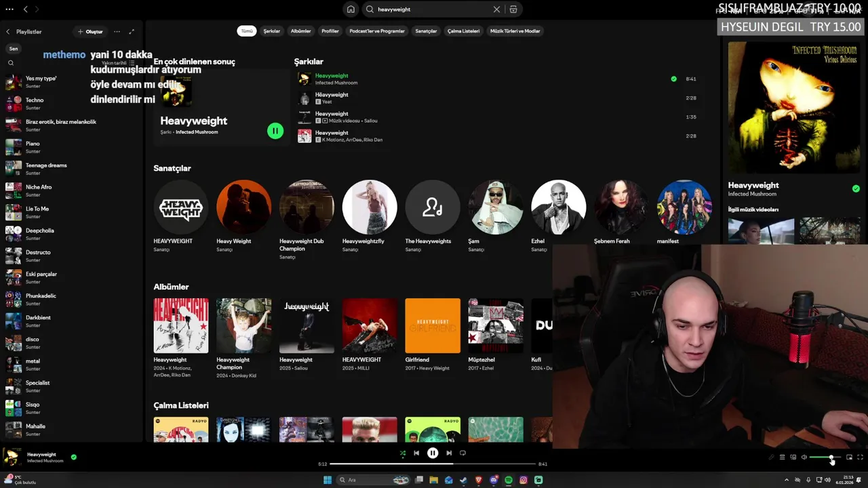
Task: Skip to the next track
Action: pyautogui.click(x=449, y=453)
